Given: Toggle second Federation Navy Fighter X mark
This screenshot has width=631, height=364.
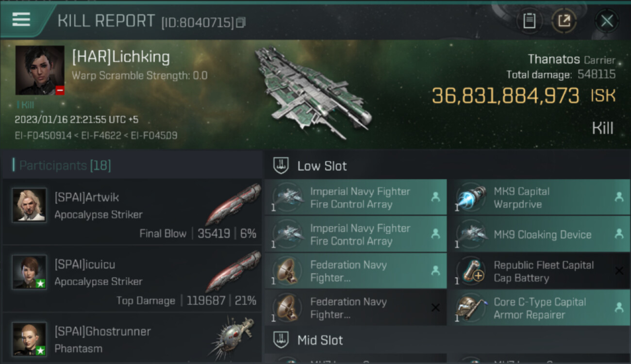Looking at the screenshot, I should point(435,308).
